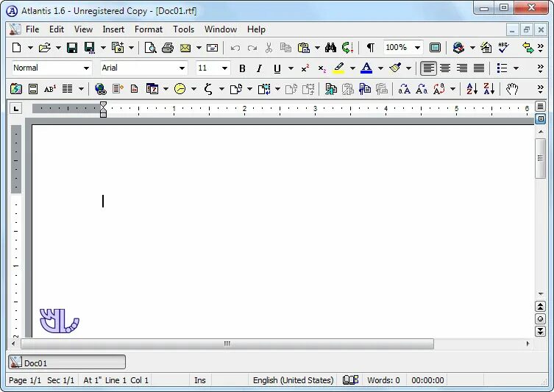
Task: Open the Tools menu
Action: pos(184,29)
